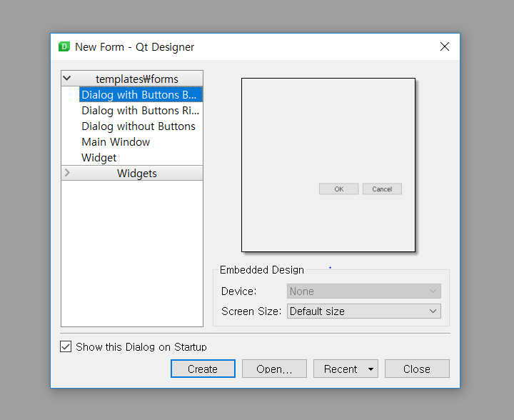Open the Screen Size dropdown
Viewport: 514px width, 420px height.
(364, 311)
